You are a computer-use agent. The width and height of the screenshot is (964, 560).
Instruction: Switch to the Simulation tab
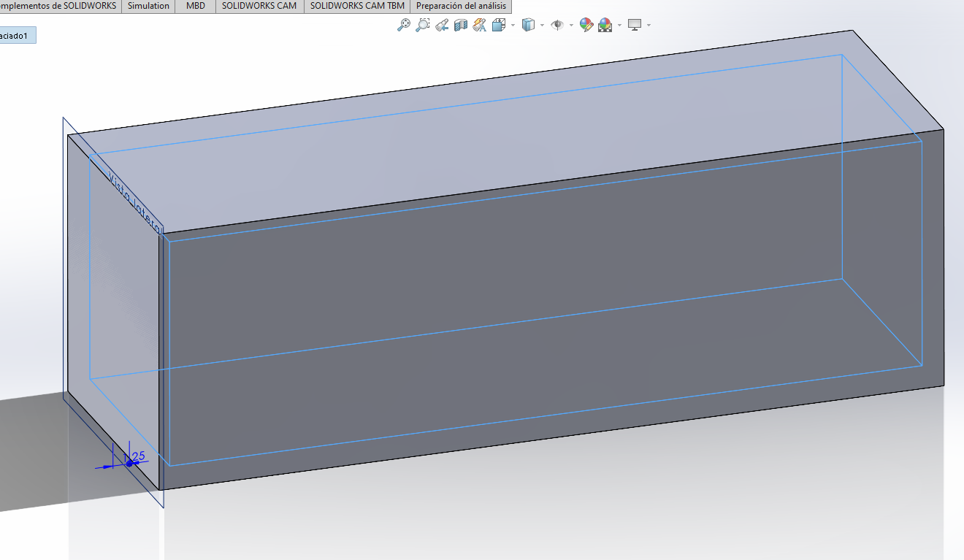[x=148, y=6]
